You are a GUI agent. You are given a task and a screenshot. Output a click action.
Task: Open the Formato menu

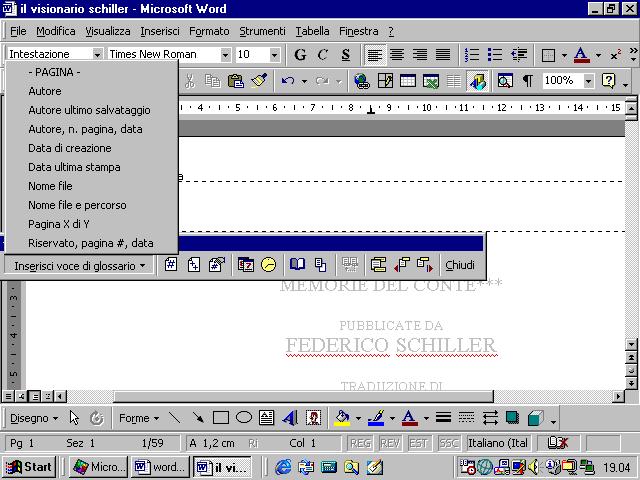(209, 31)
